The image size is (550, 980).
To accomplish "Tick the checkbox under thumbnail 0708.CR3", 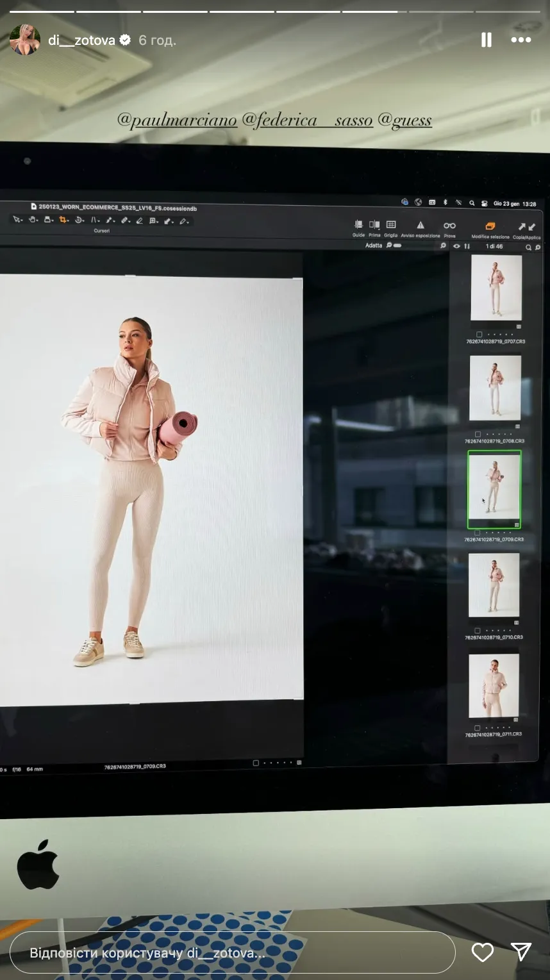I will [x=478, y=434].
